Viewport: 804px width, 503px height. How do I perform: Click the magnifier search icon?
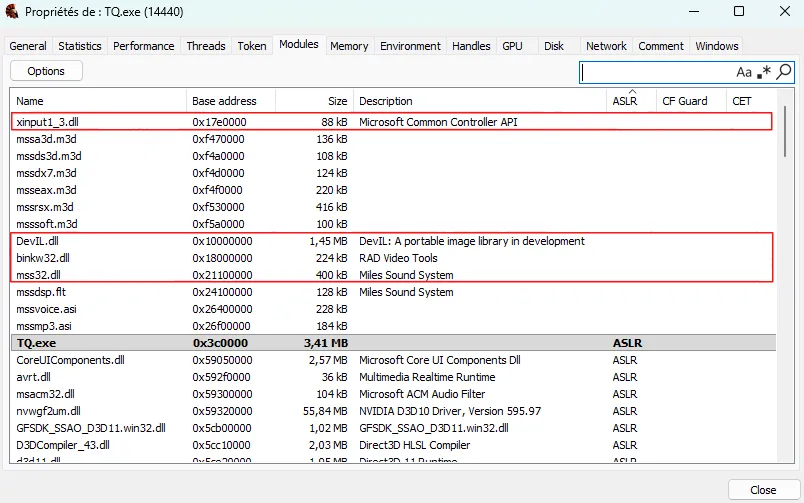coord(783,72)
